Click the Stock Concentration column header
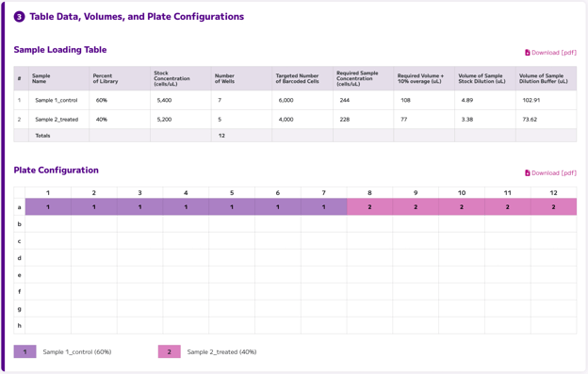The height and width of the screenshot is (374, 588). (180, 78)
